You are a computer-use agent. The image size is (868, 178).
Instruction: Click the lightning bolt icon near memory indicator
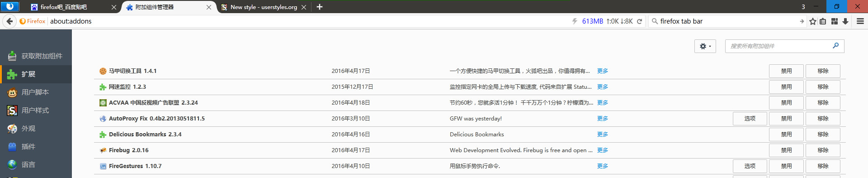[575, 21]
